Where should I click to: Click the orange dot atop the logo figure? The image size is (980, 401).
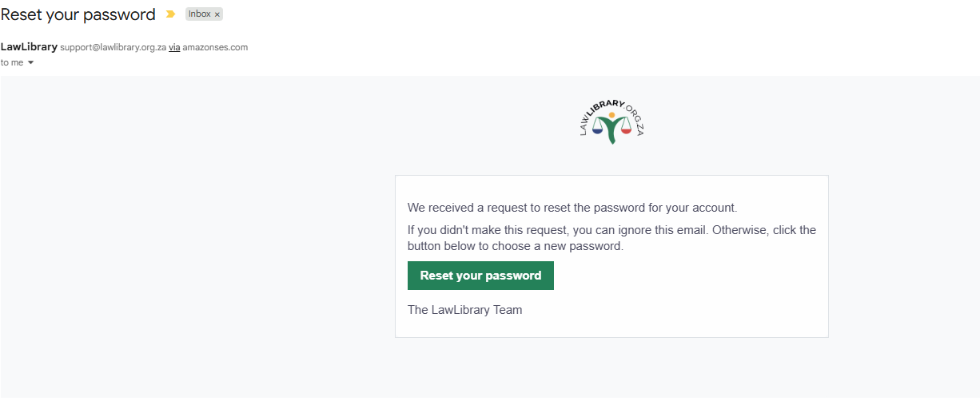tap(612, 116)
